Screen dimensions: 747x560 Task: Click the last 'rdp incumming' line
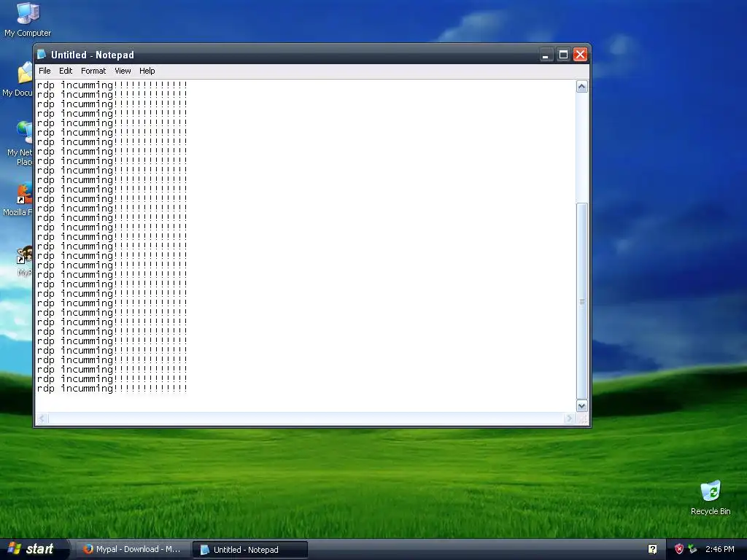coord(112,389)
